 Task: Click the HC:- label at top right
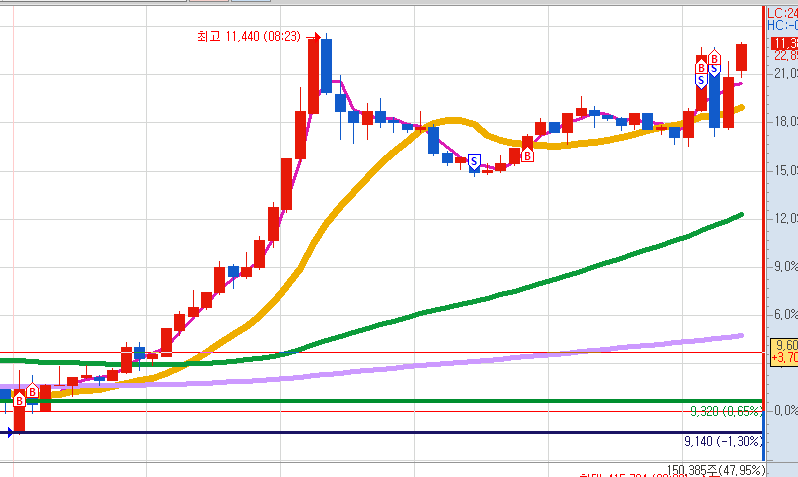(x=782, y=25)
